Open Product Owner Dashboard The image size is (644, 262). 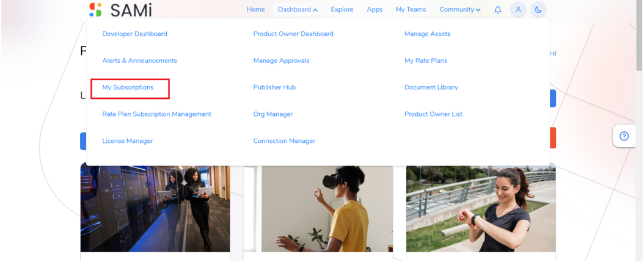click(x=293, y=34)
